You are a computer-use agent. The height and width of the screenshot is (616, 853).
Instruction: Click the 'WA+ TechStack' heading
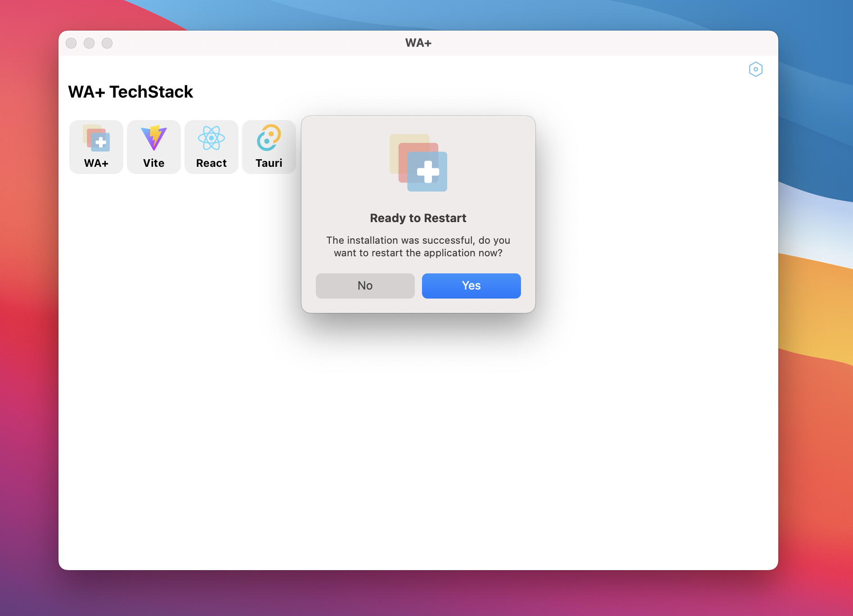pyautogui.click(x=130, y=92)
